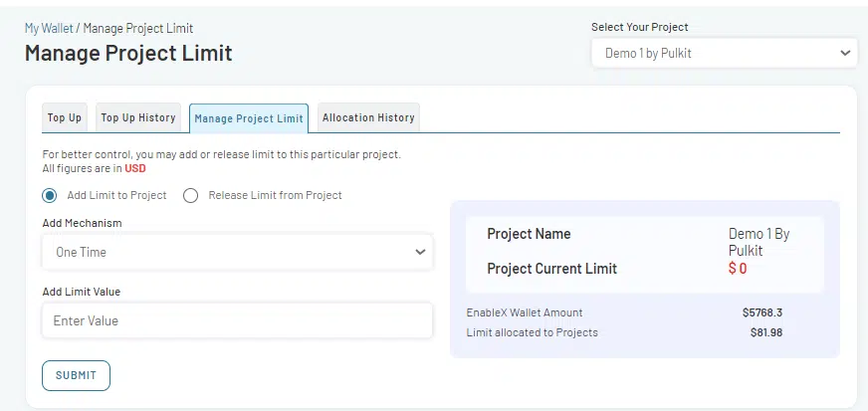Click the Manage Project Limit page heading
Viewport: 868px width, 411px height.
click(128, 53)
